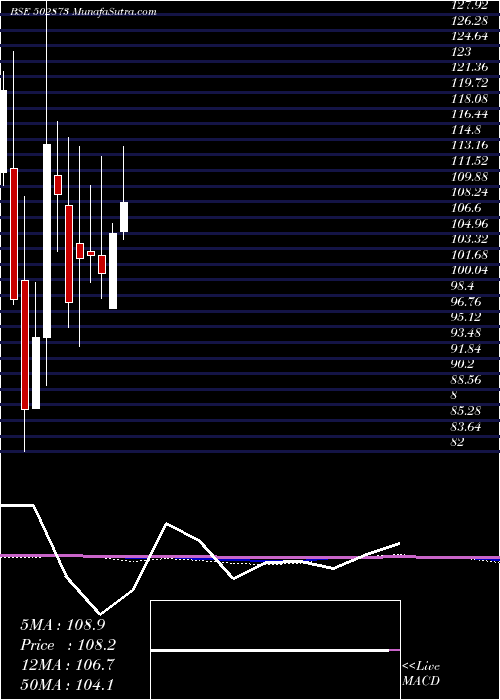
Task: Click the 127.92 price axis label
Action: (x=468, y=5)
